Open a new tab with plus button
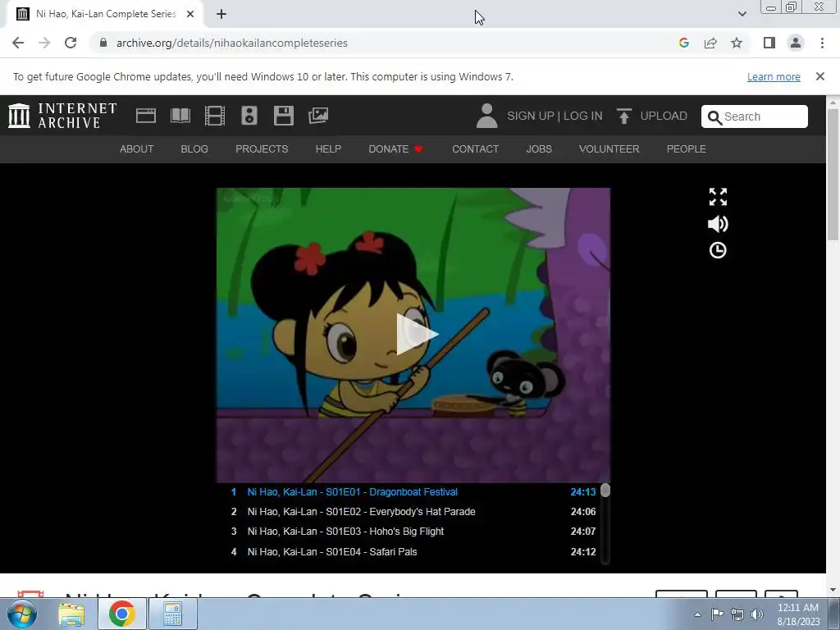 click(x=221, y=14)
